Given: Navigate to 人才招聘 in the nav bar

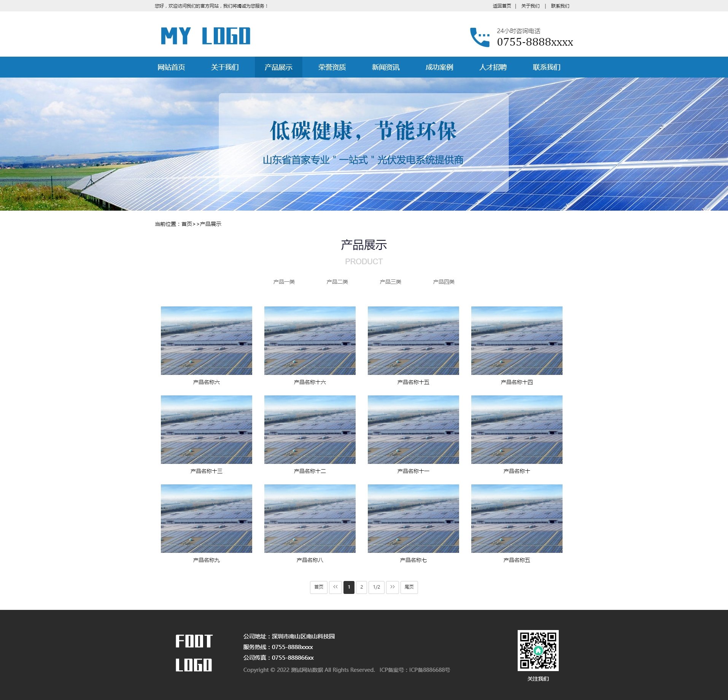Looking at the screenshot, I should (493, 67).
